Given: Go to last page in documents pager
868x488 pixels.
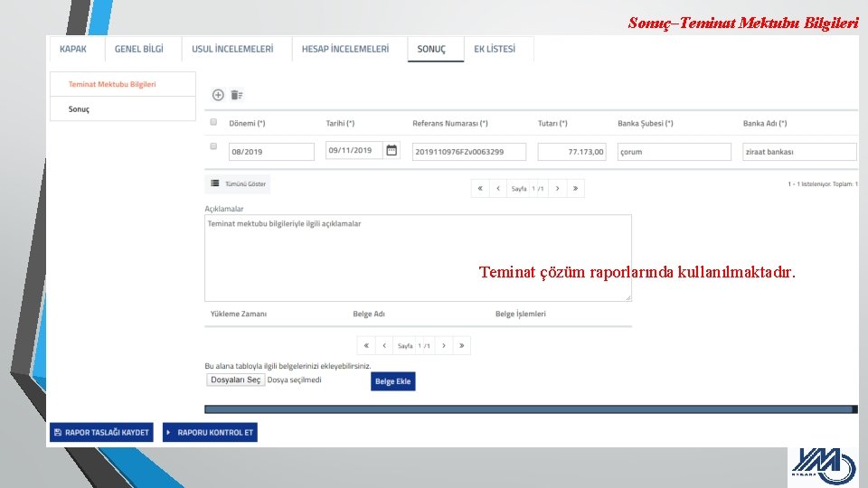Looking at the screenshot, I should pyautogui.click(x=462, y=346).
